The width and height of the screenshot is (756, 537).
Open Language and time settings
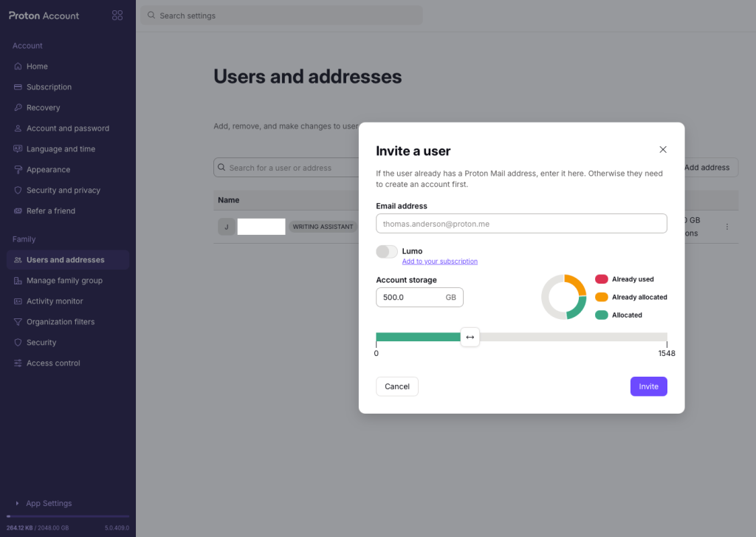pos(68,149)
